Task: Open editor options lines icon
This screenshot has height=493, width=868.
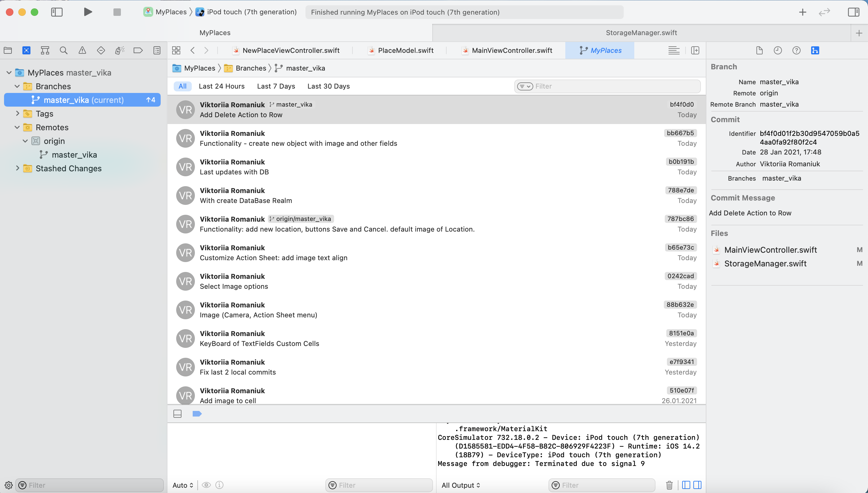Action: (674, 50)
